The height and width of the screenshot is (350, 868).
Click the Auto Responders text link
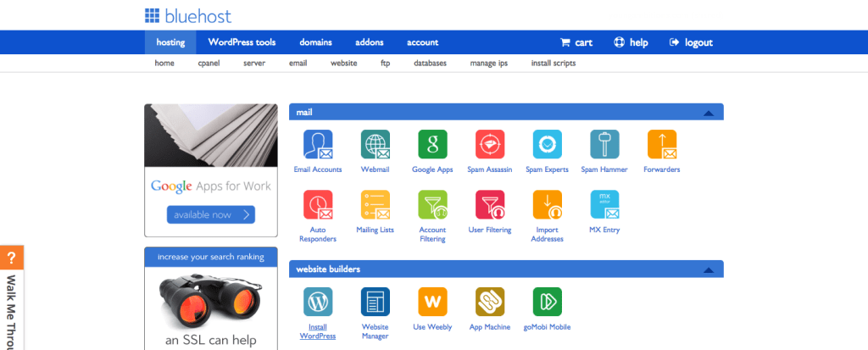pyautogui.click(x=318, y=234)
